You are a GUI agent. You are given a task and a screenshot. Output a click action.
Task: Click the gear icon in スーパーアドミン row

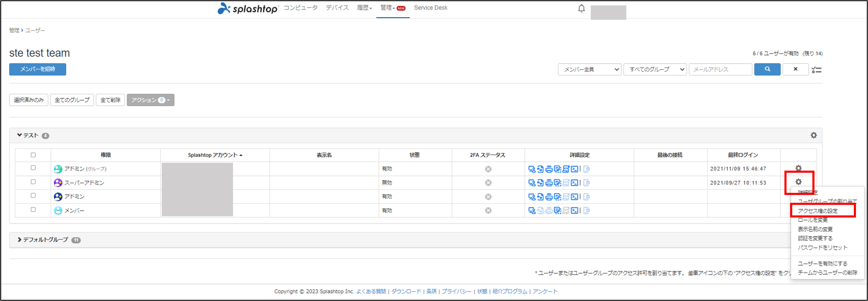(798, 182)
